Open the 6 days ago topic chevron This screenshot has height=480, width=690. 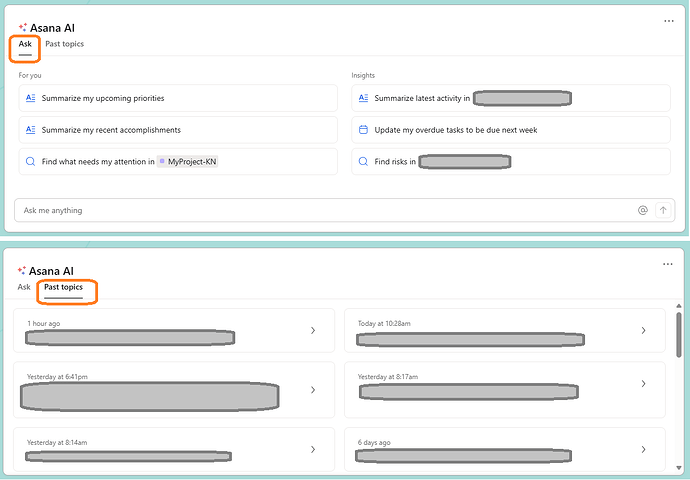coord(643,449)
